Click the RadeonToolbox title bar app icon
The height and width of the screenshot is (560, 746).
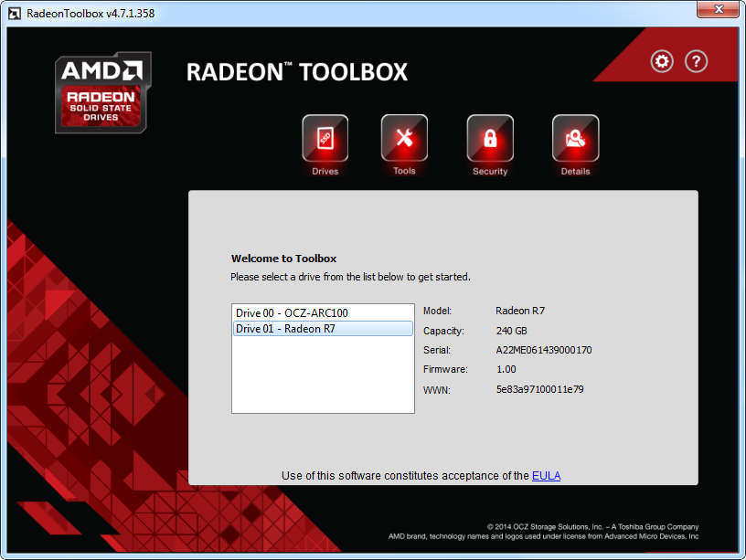coord(15,14)
